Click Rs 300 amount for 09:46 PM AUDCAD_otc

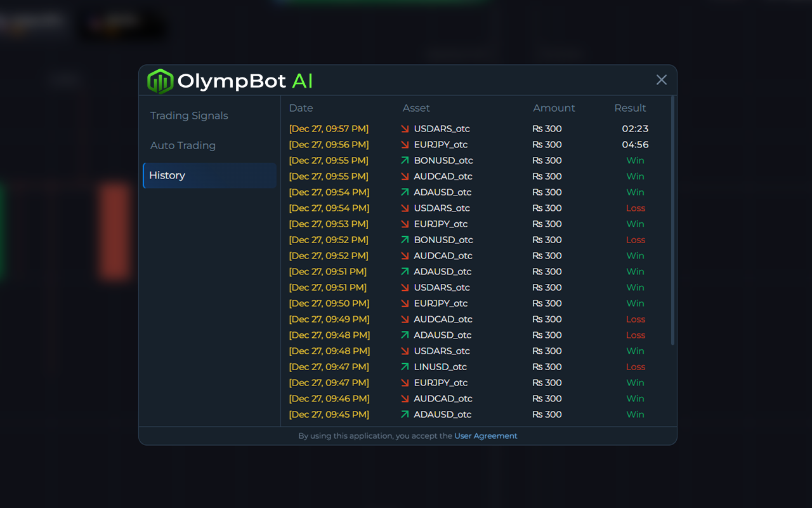547,399
